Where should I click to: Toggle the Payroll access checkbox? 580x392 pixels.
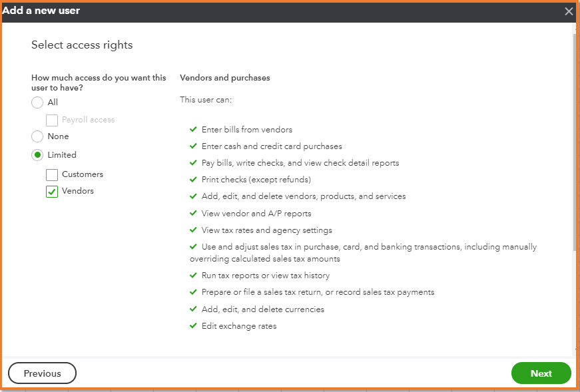click(52, 120)
